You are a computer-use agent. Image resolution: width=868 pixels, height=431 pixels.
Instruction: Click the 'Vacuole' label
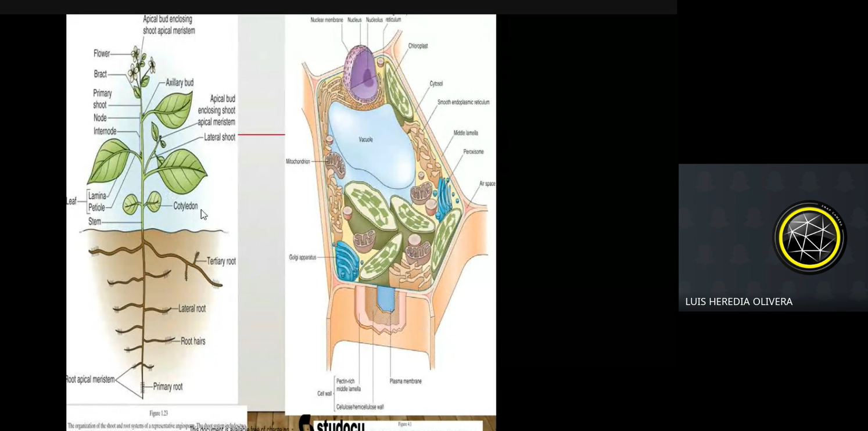(365, 139)
